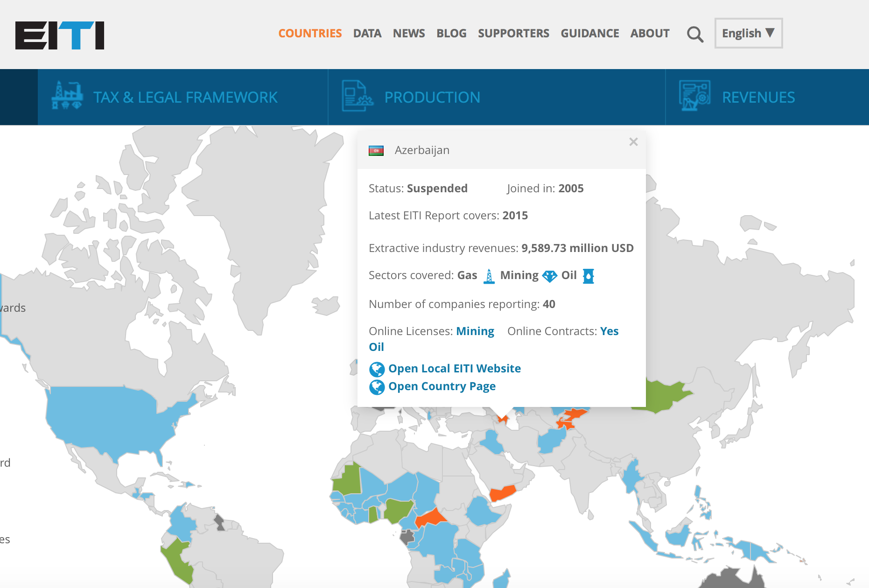Open the Data menu
The width and height of the screenshot is (869, 588).
367,33
